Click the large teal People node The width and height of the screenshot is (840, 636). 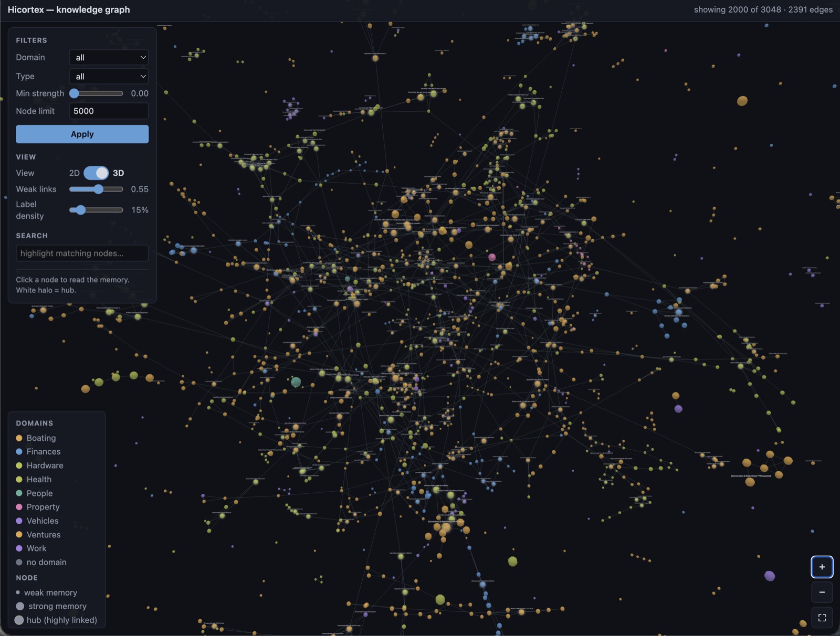[296, 382]
